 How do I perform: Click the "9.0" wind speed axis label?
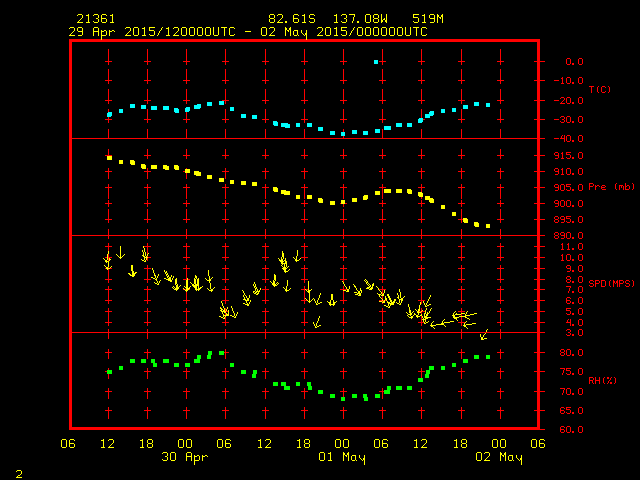tap(574, 269)
